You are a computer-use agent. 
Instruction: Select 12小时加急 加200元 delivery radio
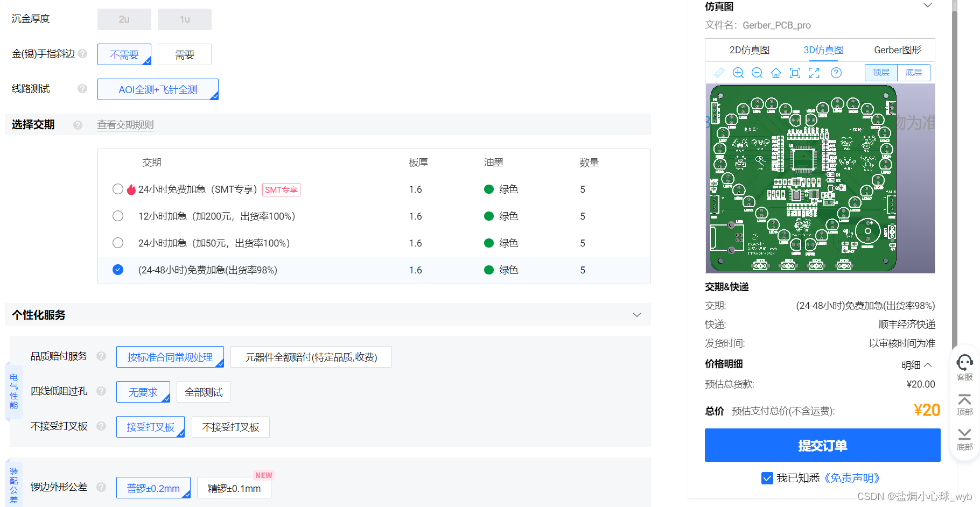click(118, 216)
